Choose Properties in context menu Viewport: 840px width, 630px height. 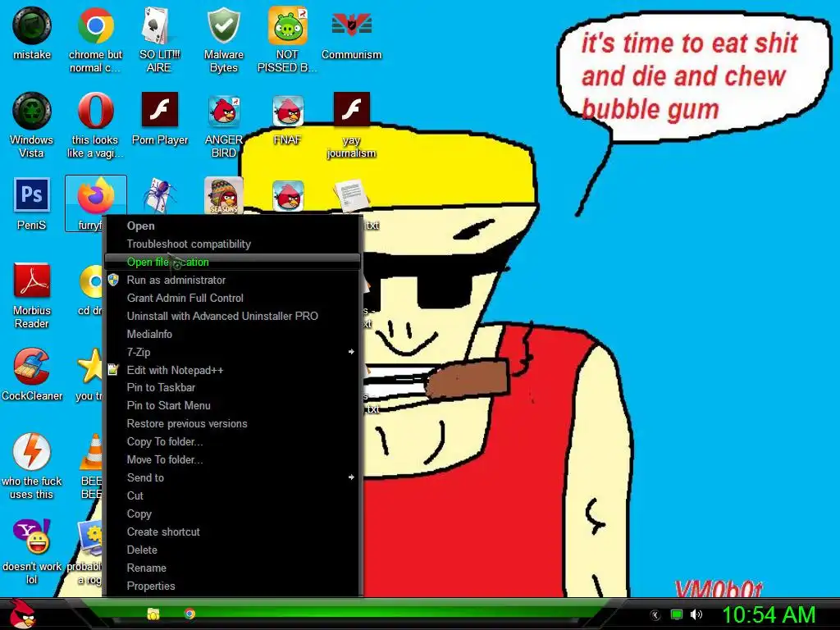[233, 586]
